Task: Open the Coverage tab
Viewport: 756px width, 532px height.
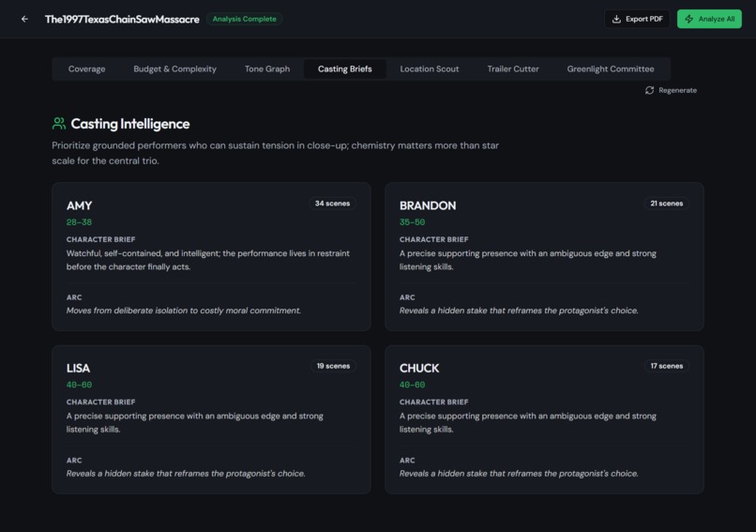Action: pos(87,69)
